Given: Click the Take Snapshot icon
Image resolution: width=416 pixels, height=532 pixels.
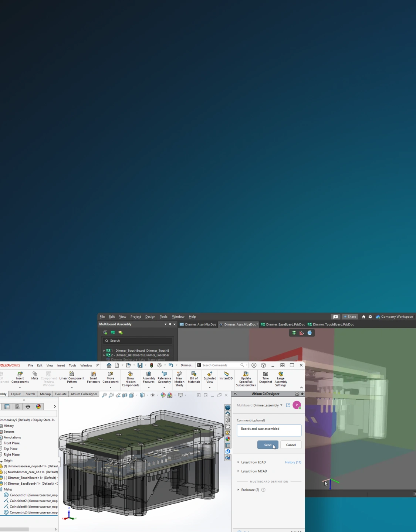Looking at the screenshot, I should (266, 377).
